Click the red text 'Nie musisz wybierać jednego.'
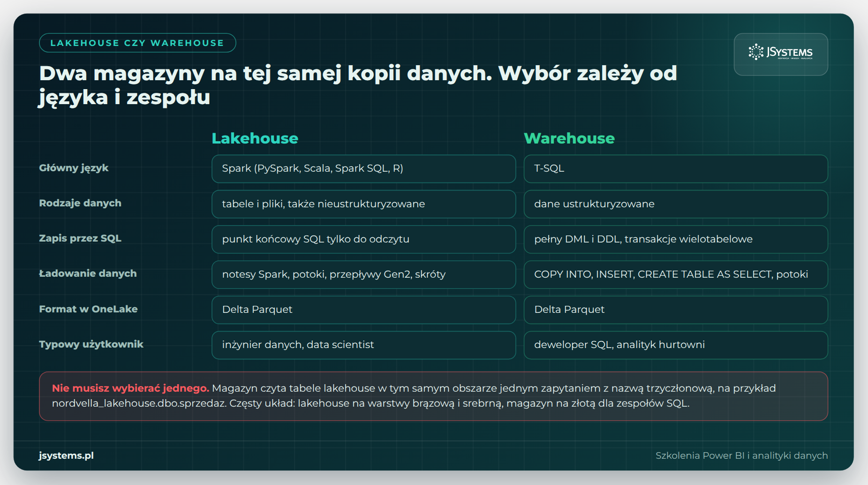The image size is (868, 485). (x=130, y=388)
